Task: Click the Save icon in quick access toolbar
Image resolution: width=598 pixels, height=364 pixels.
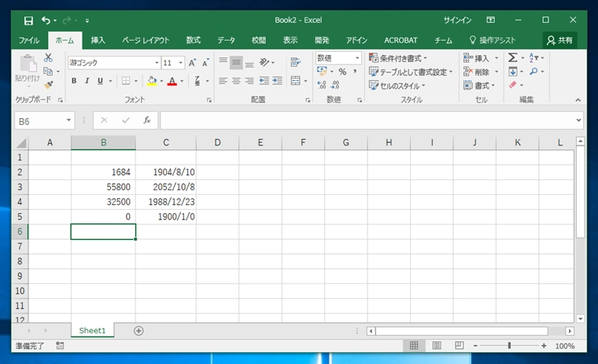Action: tap(28, 20)
